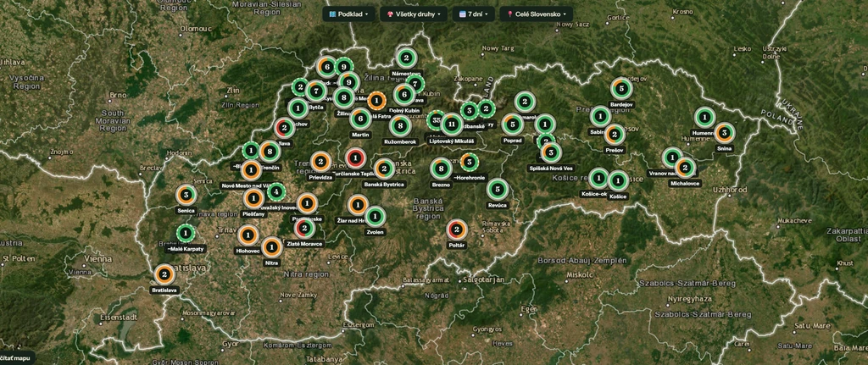Open the Snina cluster marker
The image size is (868, 365).
(x=724, y=133)
